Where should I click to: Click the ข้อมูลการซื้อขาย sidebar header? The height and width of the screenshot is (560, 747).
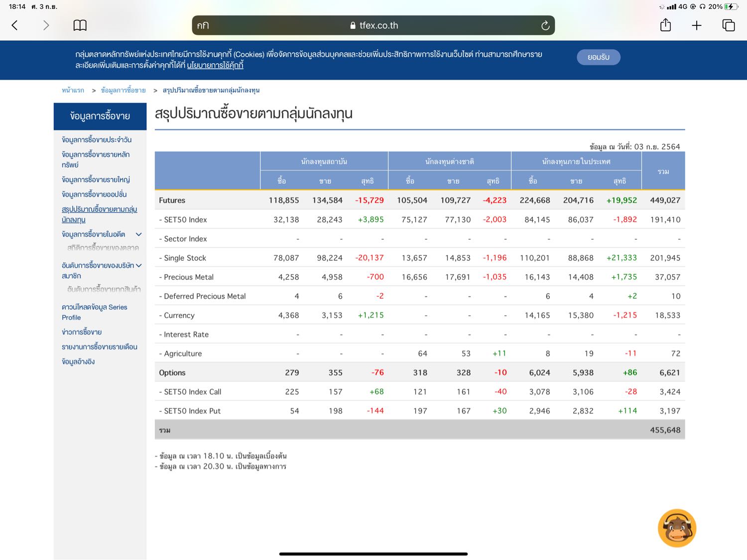[100, 116]
